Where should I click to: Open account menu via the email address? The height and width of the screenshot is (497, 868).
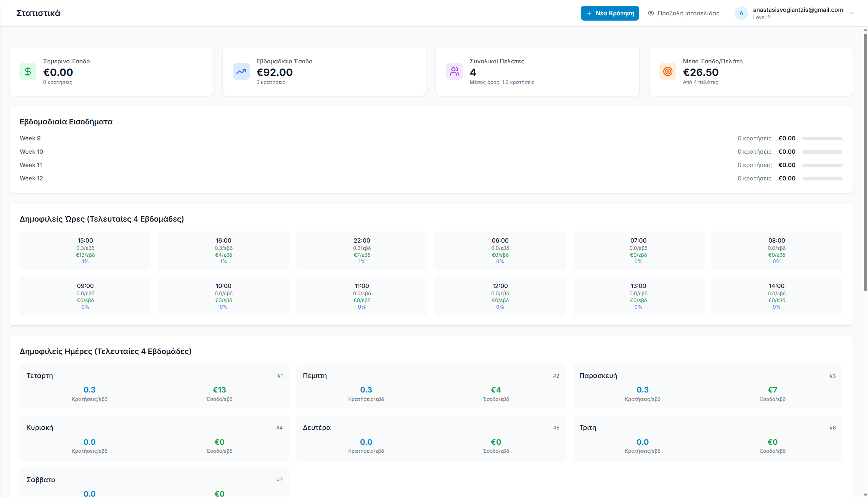click(x=798, y=10)
